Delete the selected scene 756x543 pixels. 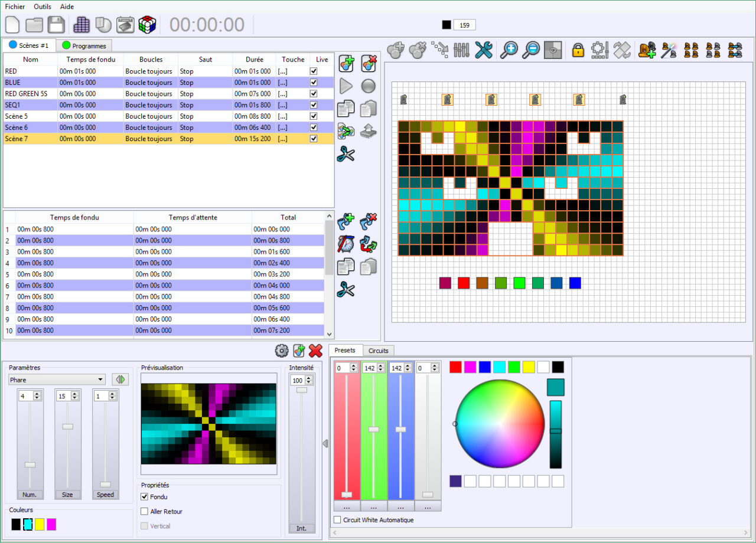pyautogui.click(x=369, y=63)
